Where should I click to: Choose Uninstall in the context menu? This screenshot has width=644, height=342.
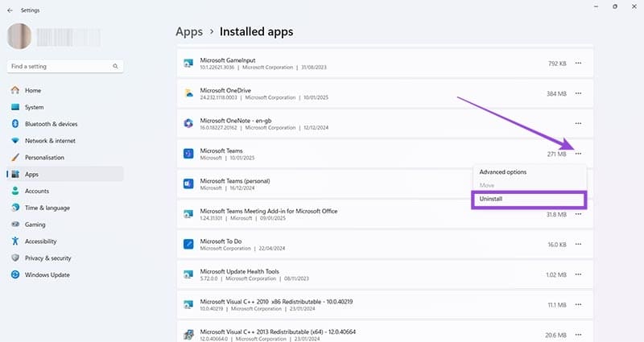coord(529,199)
